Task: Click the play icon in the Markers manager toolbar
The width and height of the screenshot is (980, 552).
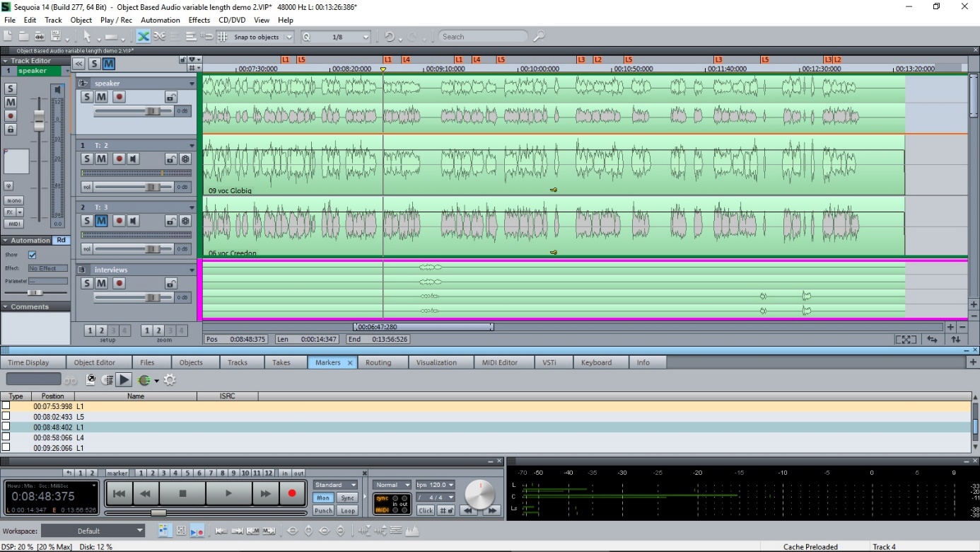Action: coord(124,380)
